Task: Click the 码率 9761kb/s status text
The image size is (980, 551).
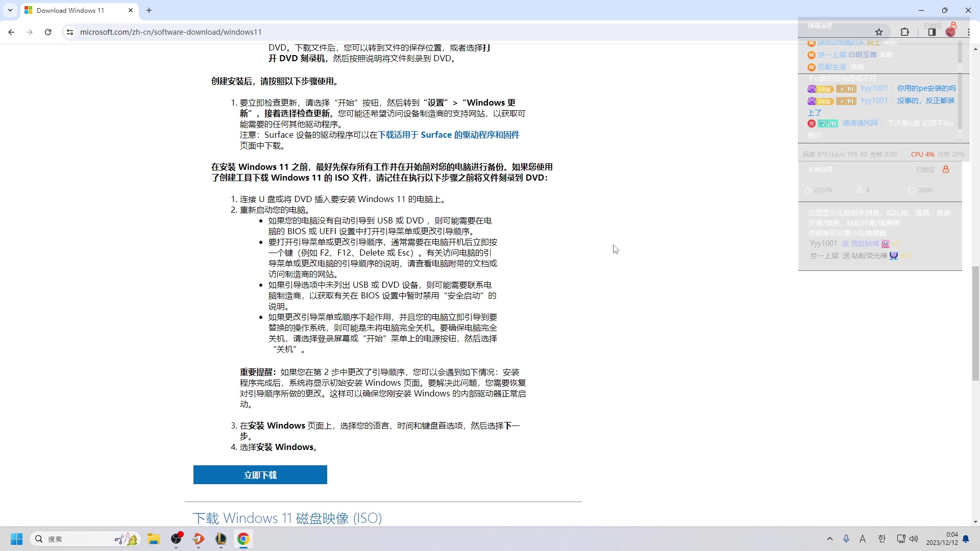Action: pos(823,154)
